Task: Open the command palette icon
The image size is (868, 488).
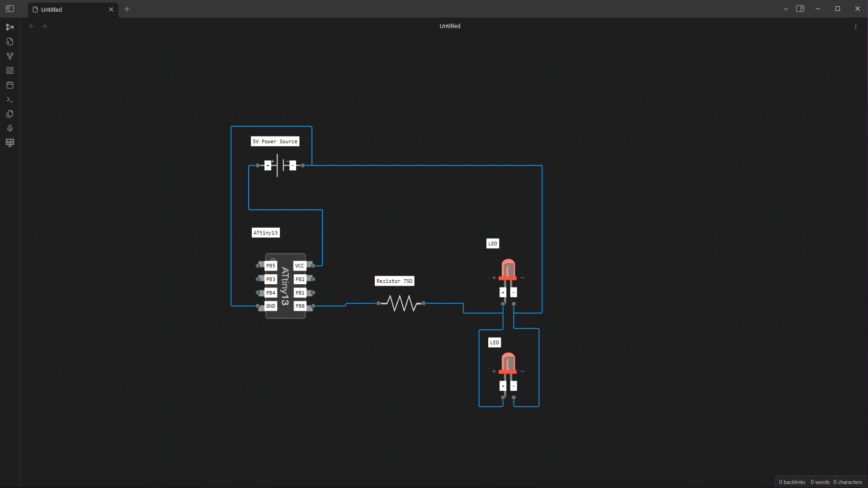Action: [x=10, y=99]
